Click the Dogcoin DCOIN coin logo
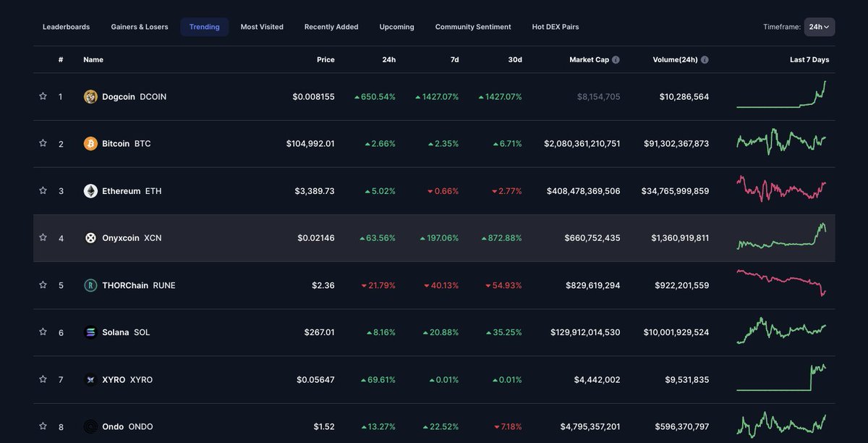Screen dimensions: 868x443 point(90,96)
